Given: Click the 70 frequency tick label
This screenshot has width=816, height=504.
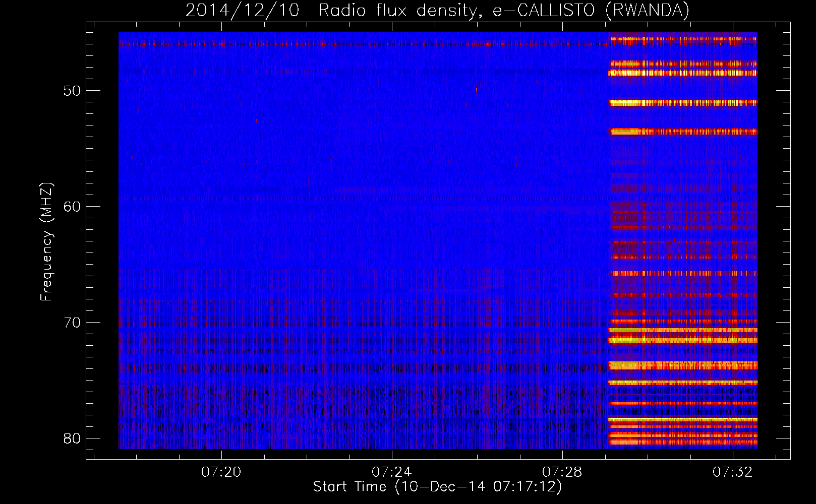Looking at the screenshot, I should pyautogui.click(x=73, y=323).
